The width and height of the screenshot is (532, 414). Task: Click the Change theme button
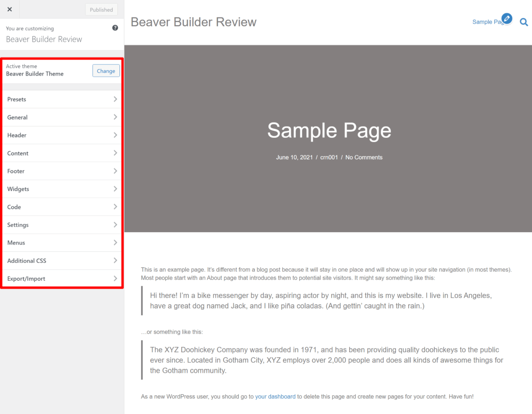pos(106,71)
